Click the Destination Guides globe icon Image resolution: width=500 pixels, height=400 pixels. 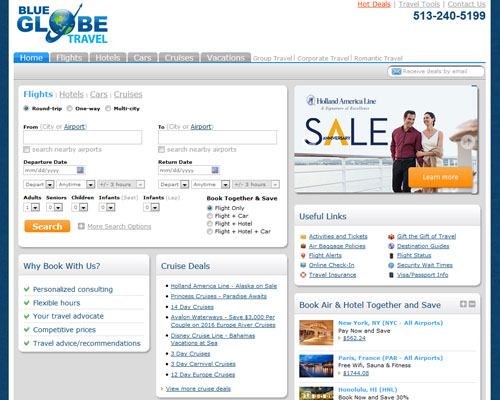click(x=391, y=246)
